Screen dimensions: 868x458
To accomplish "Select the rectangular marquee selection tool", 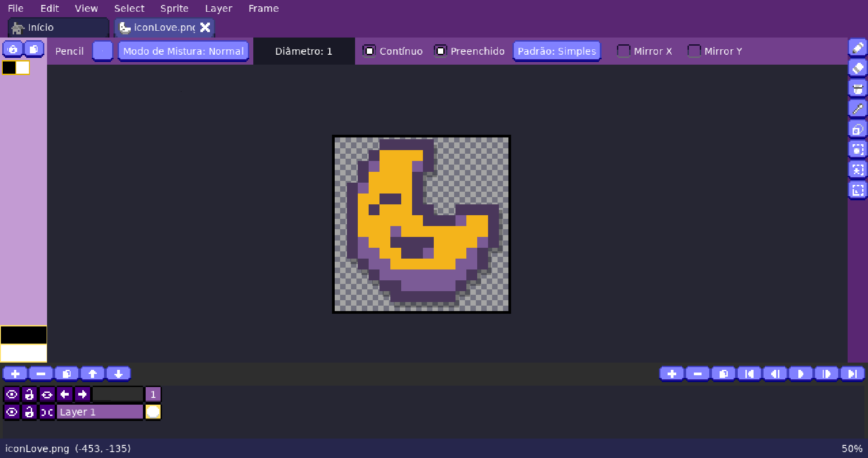I will [858, 150].
